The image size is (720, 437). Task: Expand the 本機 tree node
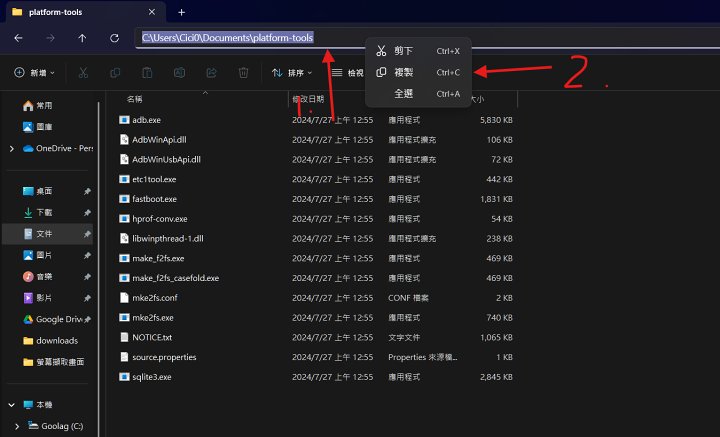(11, 405)
